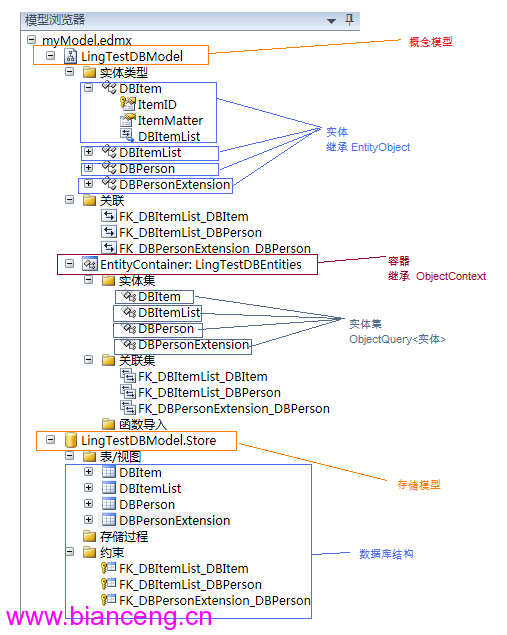
Task: Click the DBPersonExtension entity type icon
Action: coord(109,184)
